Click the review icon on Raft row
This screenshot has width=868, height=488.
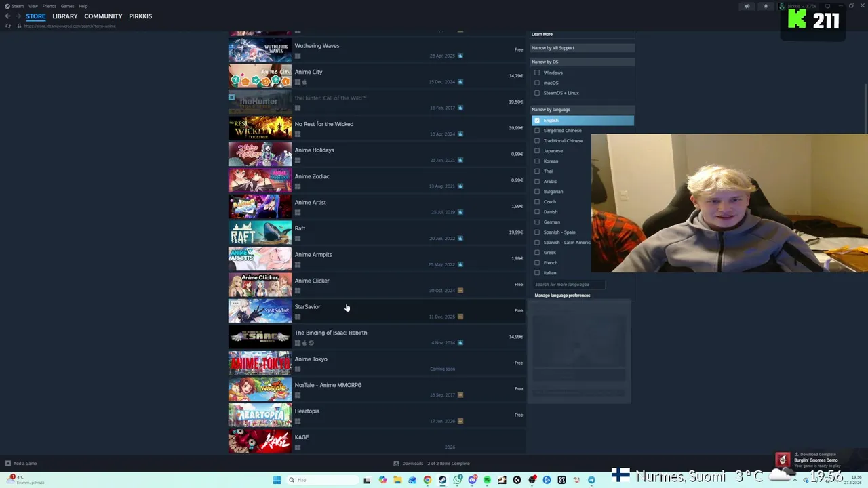460,239
